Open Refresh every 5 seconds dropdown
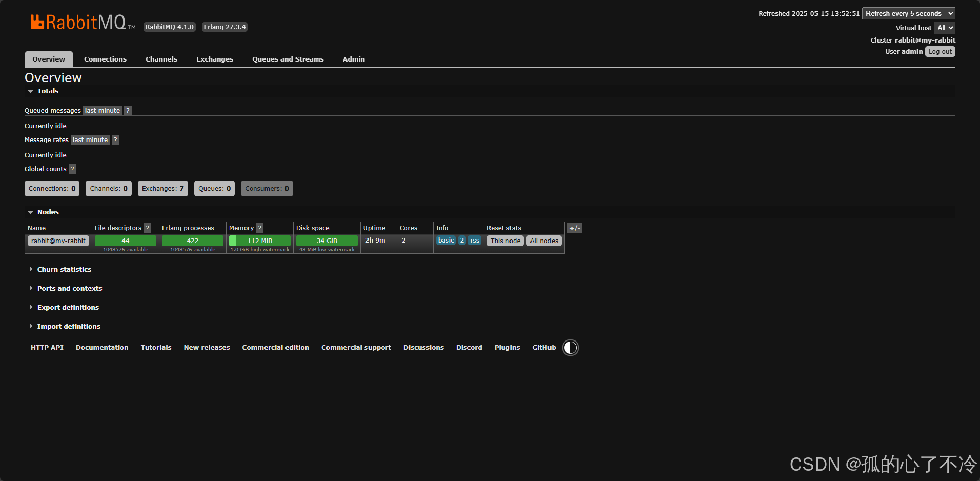The height and width of the screenshot is (481, 980). click(x=909, y=13)
